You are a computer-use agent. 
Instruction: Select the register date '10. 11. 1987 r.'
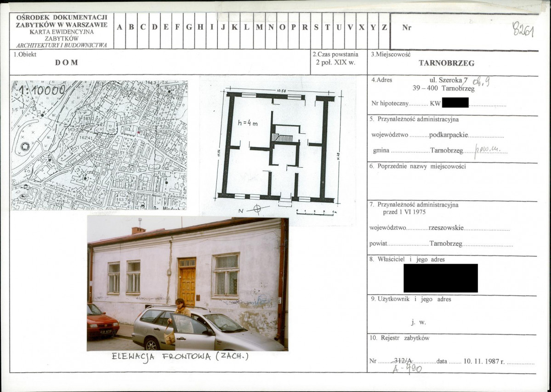coord(484,361)
